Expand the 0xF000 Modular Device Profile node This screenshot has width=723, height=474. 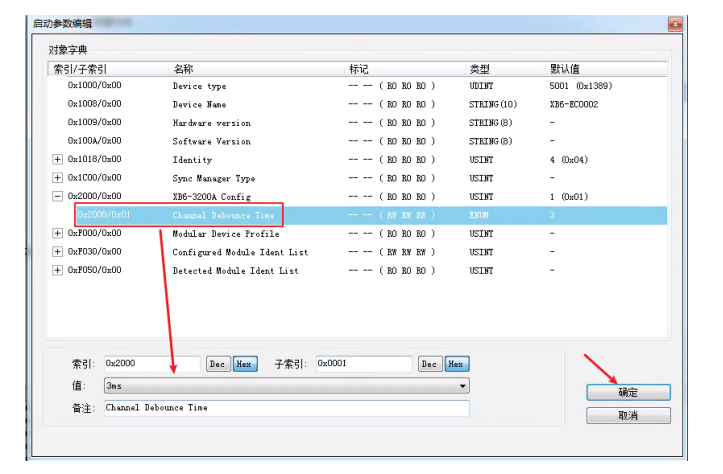click(x=57, y=234)
